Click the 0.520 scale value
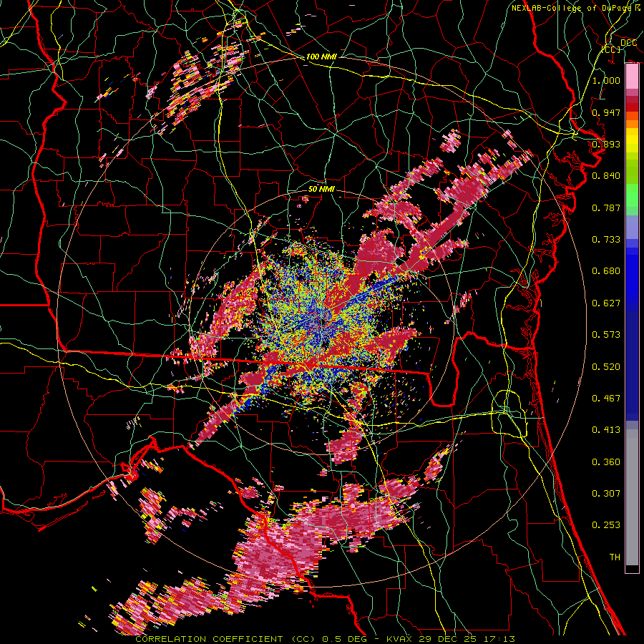The height and width of the screenshot is (644, 644). pos(606,367)
